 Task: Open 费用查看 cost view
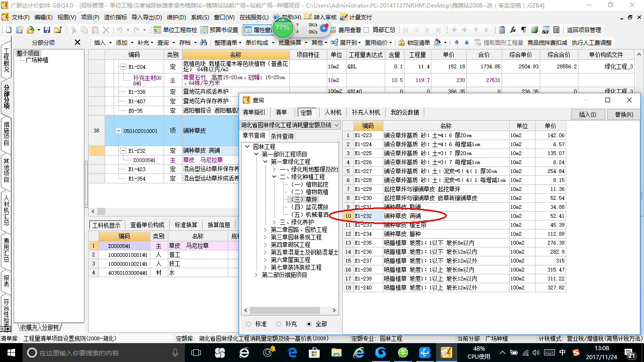point(346,30)
